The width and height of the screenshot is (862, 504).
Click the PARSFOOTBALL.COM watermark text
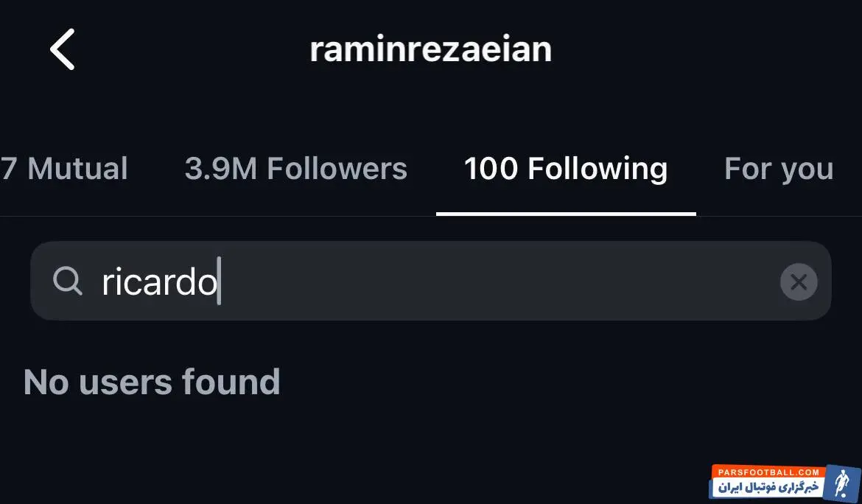[x=766, y=472]
